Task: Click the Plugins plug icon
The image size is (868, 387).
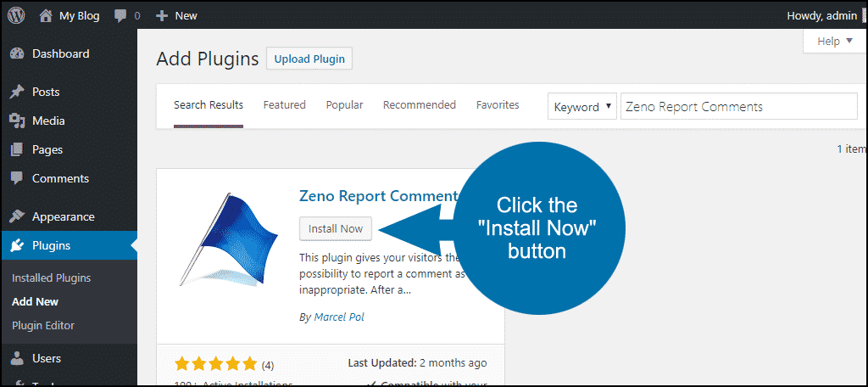Action: [18, 245]
